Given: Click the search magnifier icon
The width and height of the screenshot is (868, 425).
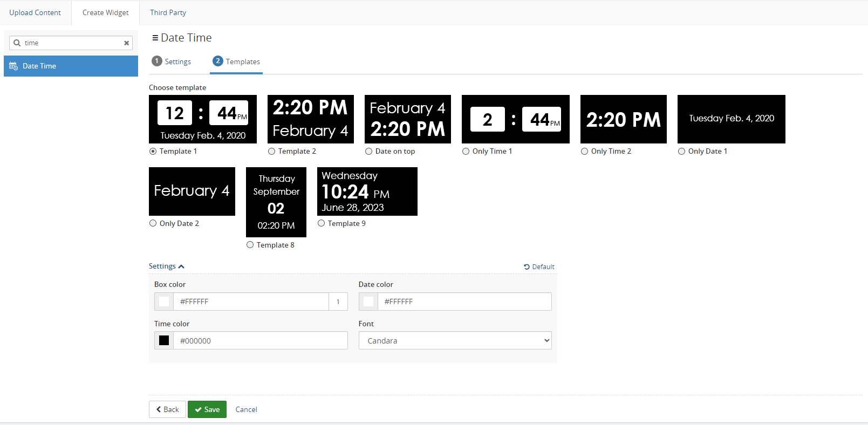Looking at the screenshot, I should coord(17,43).
